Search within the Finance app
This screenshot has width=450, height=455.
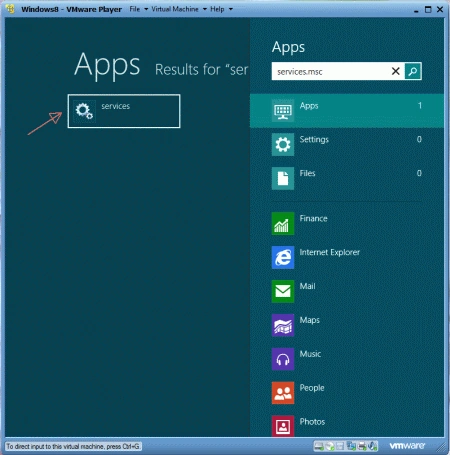(x=283, y=224)
